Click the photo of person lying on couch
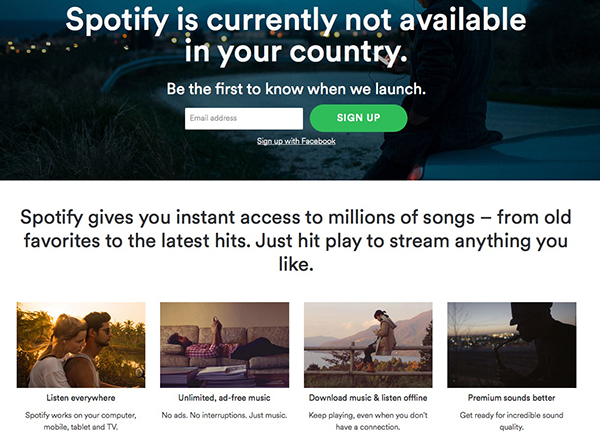Viewport: 600px width, 437px height. [225, 344]
